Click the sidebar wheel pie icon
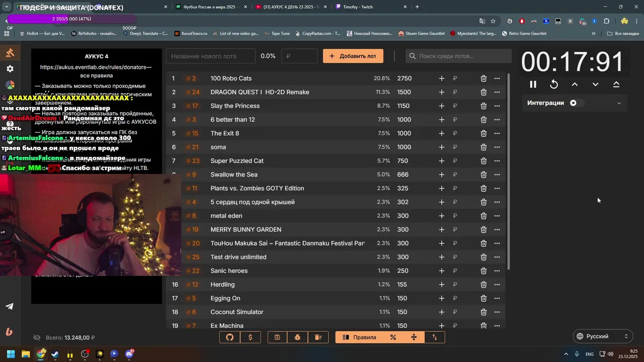Viewport: 644px width, 362px height. pos(10,85)
